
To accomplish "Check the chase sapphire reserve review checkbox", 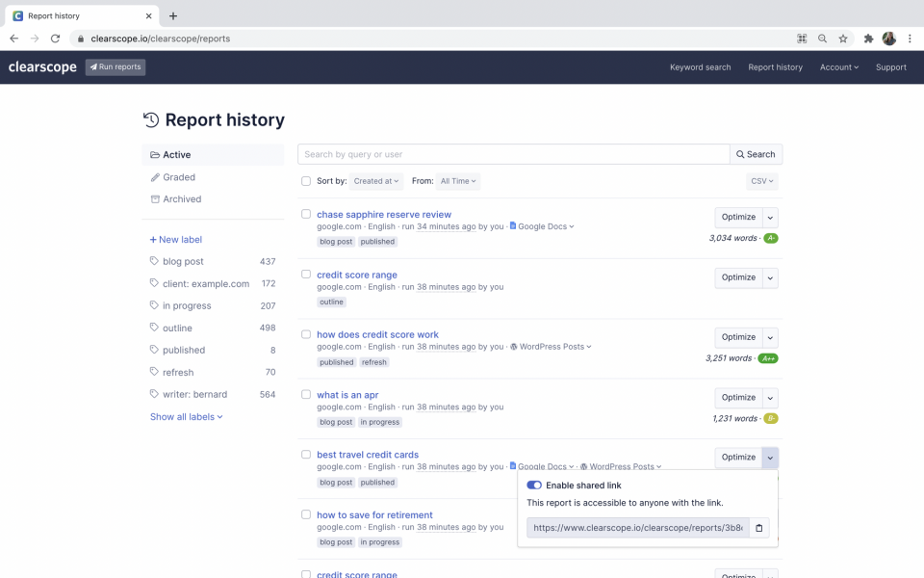I will (x=306, y=214).
